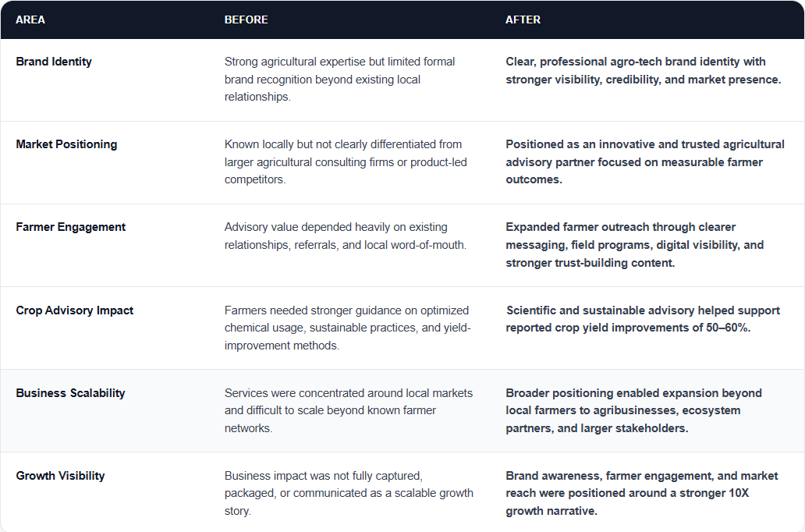The width and height of the screenshot is (805, 532).
Task: Click the Growth Visibility before text
Action: tap(349, 493)
